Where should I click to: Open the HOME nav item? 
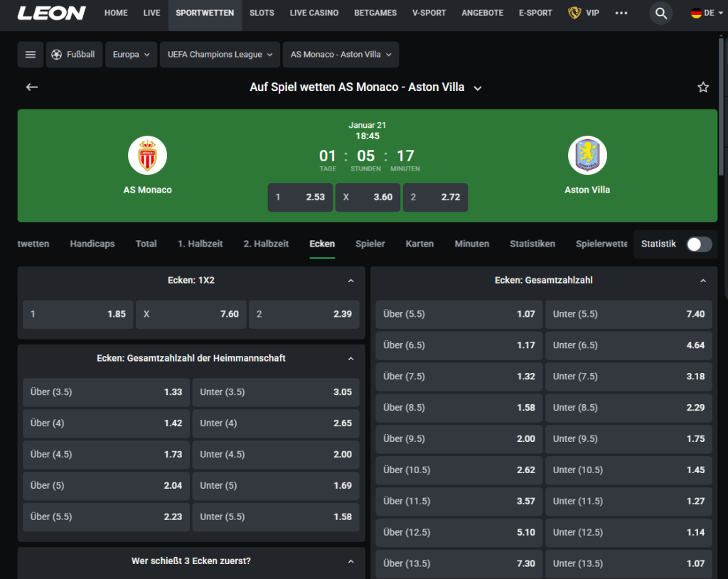pos(116,13)
